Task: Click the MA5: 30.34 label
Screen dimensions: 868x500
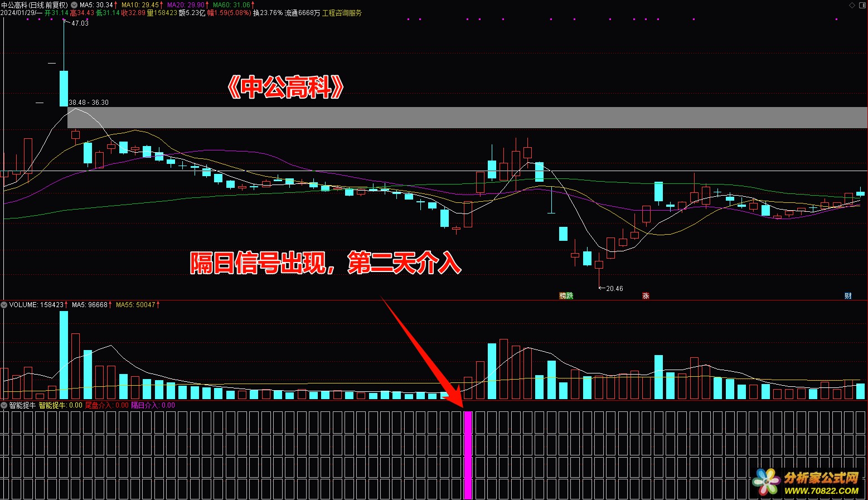Action: [x=96, y=5]
